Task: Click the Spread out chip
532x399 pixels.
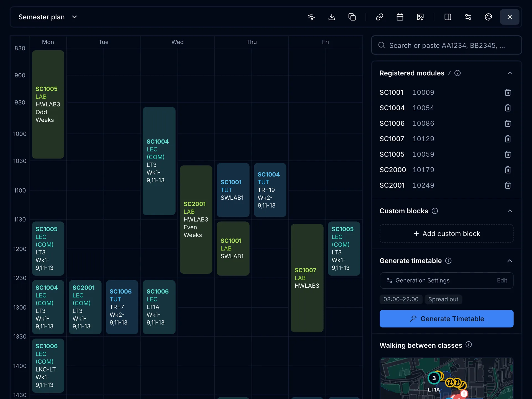Action: (443, 299)
